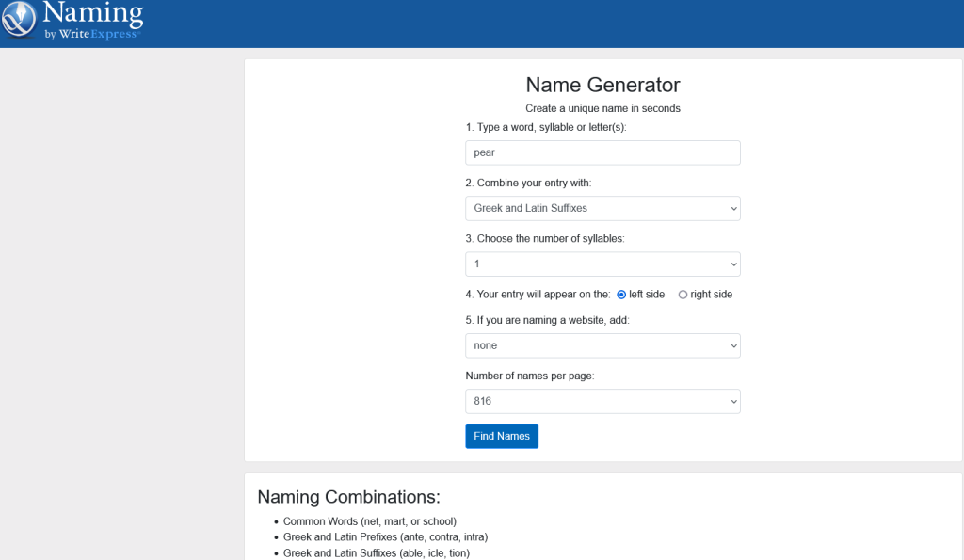The height and width of the screenshot is (560, 964).
Task: Click "Greek and Latin Suffixes (able, icle, tion)" item
Action: (377, 553)
